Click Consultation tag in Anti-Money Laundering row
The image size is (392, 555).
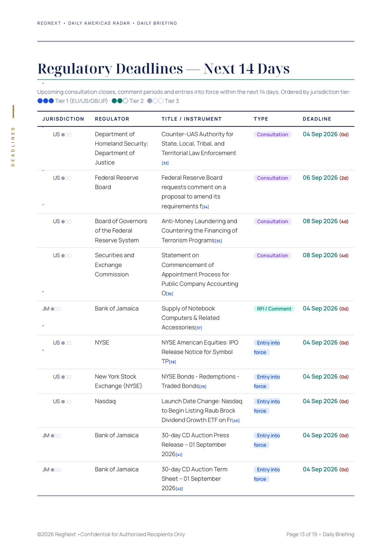(273, 222)
